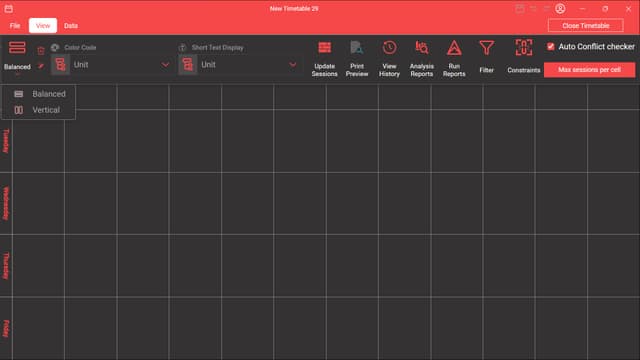This screenshot has width=640, height=360.
Task: Expand the Short Text Display Unit dropdown
Action: (x=293, y=64)
